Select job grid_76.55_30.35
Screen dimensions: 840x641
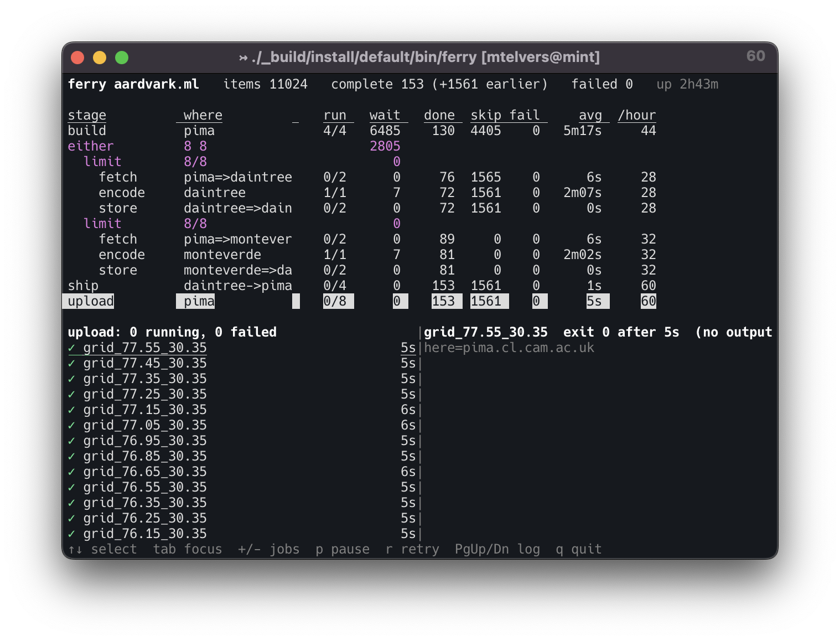242,487
